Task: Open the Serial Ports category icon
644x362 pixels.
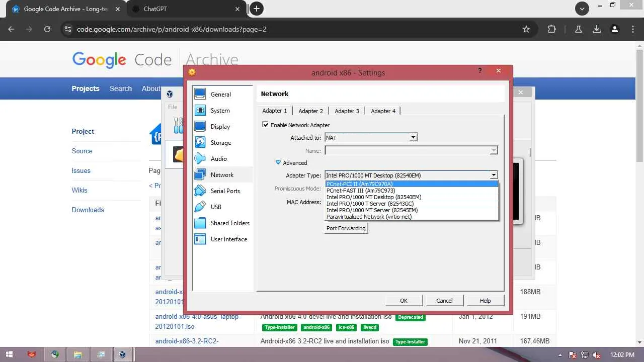Action: pyautogui.click(x=200, y=191)
